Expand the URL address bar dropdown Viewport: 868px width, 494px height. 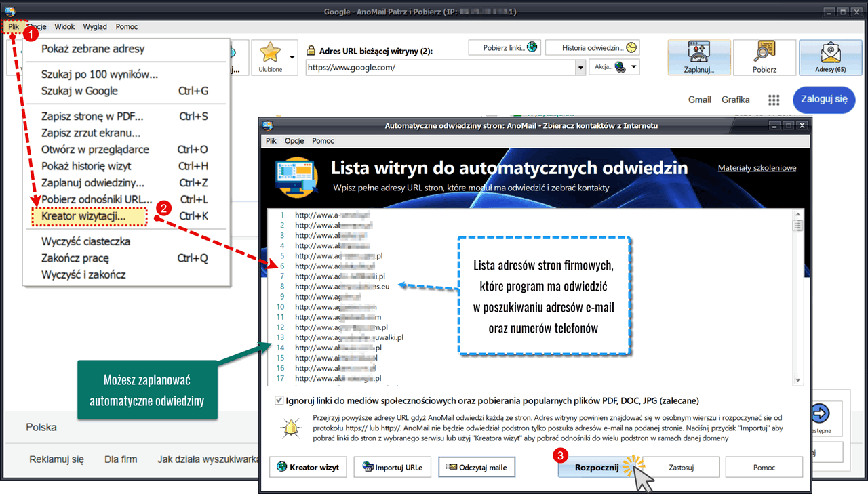click(x=580, y=67)
